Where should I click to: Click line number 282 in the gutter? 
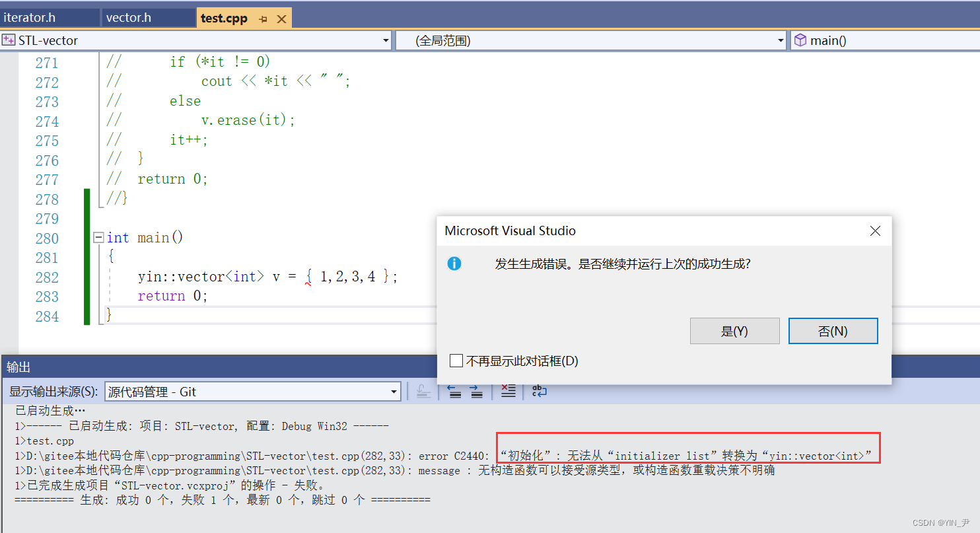point(47,277)
